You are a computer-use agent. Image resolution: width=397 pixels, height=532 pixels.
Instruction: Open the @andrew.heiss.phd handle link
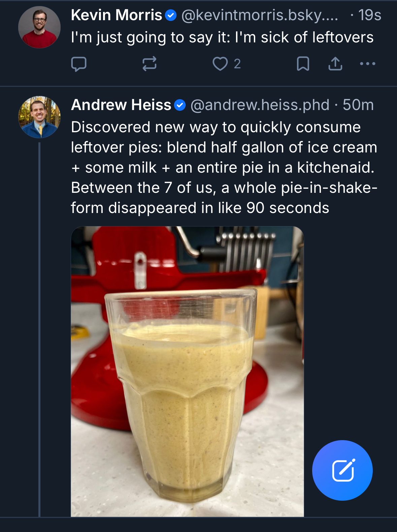[260, 105]
